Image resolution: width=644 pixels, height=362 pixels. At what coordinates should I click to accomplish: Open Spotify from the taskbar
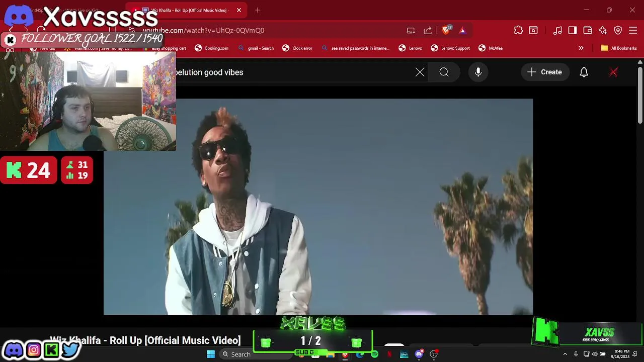375,354
